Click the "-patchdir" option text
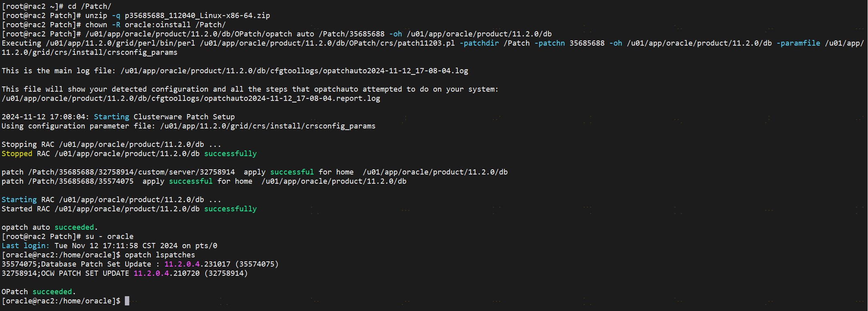The width and height of the screenshot is (868, 311). point(479,43)
